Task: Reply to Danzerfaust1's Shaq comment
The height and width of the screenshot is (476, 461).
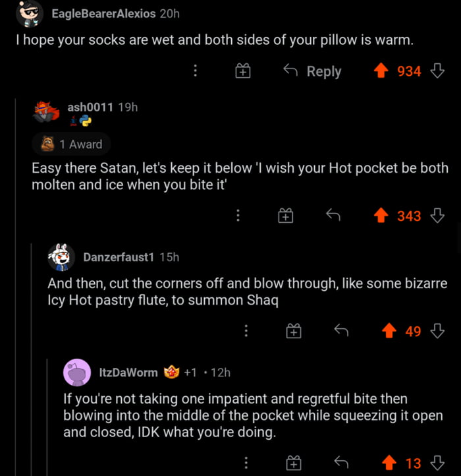Action: coord(340,331)
